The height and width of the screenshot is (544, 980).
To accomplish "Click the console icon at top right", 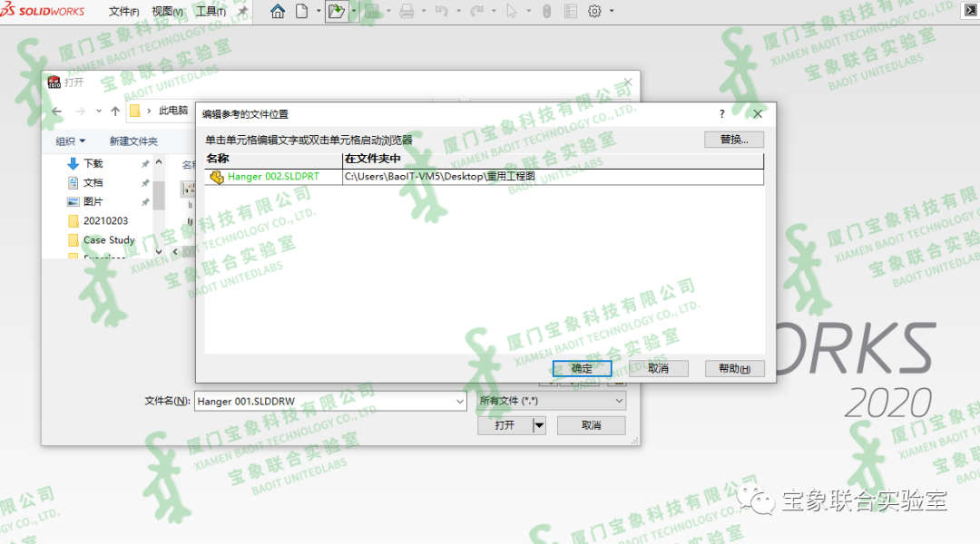I will coord(971,10).
